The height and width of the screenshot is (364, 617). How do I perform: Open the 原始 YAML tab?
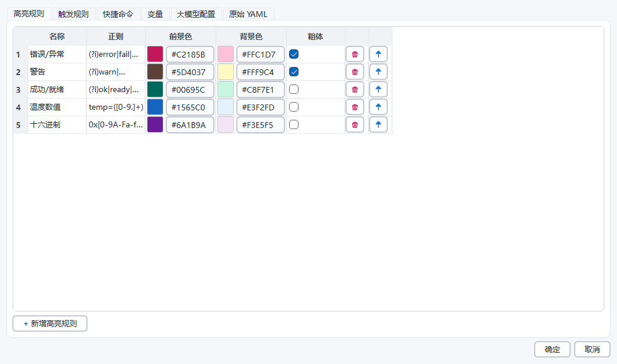[249, 14]
